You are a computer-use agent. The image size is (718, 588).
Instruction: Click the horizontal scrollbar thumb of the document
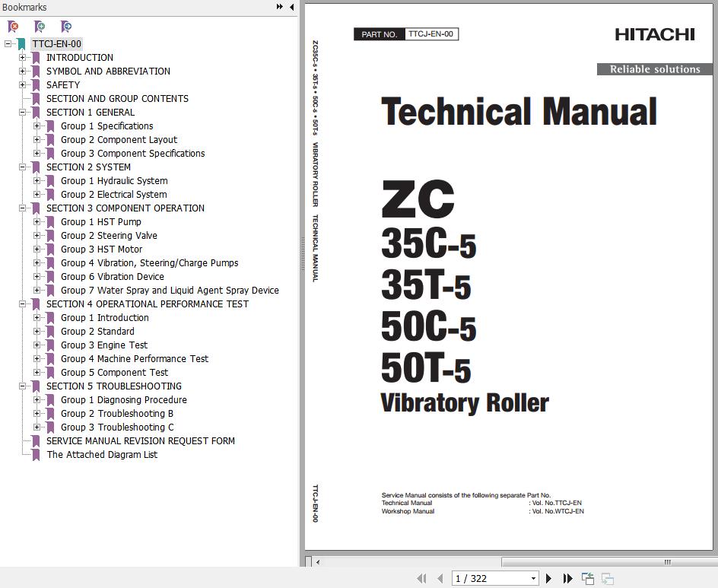(609, 562)
